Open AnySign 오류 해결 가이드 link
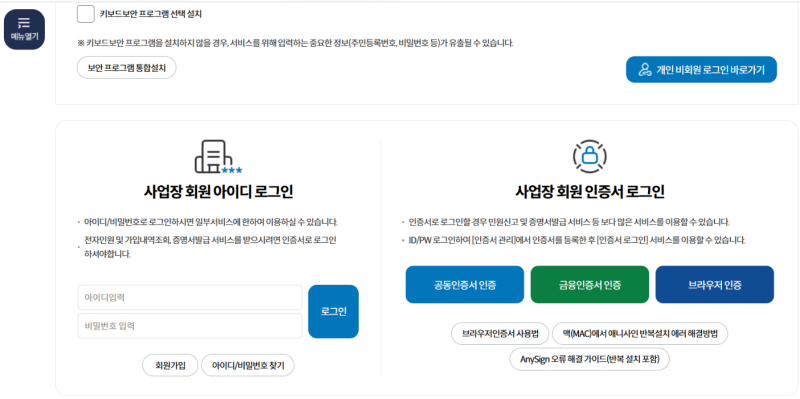The image size is (800, 399). 589,359
